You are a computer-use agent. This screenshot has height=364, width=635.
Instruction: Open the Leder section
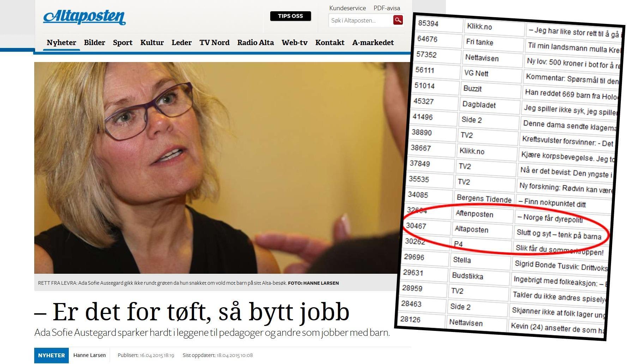click(x=181, y=43)
